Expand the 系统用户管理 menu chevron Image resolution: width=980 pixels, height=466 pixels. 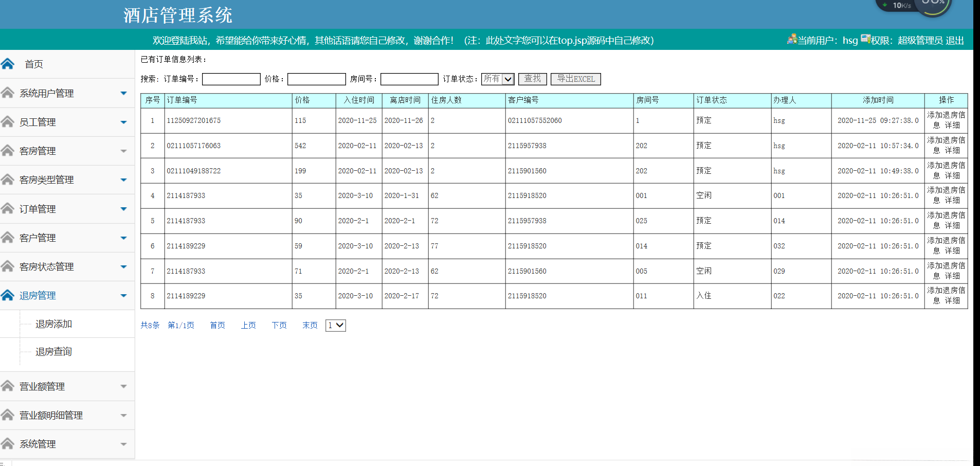[x=123, y=93]
